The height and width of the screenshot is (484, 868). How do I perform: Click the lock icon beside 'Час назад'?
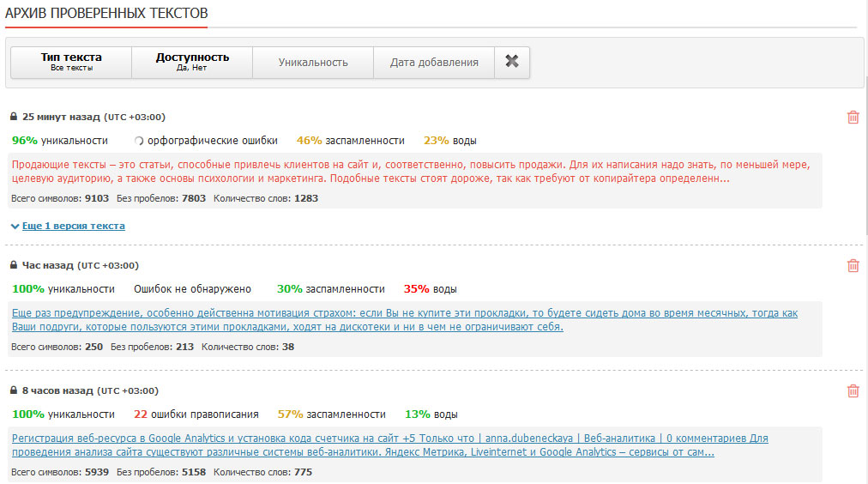pyautogui.click(x=14, y=264)
